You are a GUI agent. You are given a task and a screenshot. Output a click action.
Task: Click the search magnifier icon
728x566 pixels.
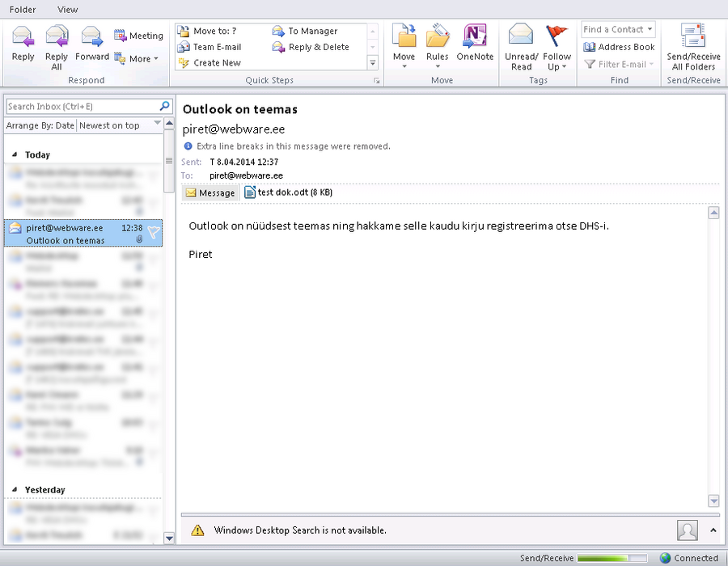(164, 106)
